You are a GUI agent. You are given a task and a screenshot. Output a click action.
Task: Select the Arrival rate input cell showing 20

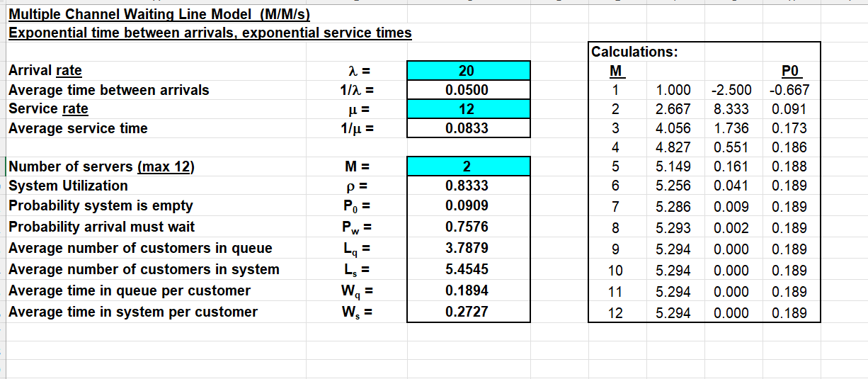click(x=468, y=70)
